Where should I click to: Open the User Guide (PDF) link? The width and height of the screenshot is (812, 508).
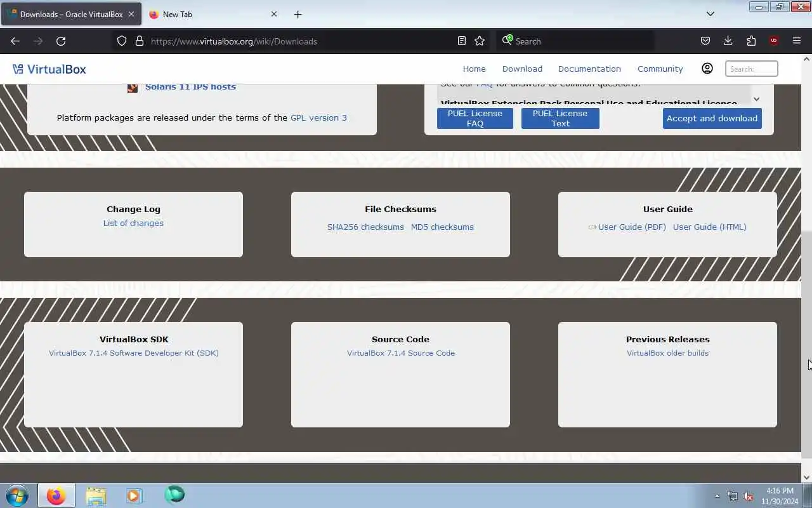(632, 227)
